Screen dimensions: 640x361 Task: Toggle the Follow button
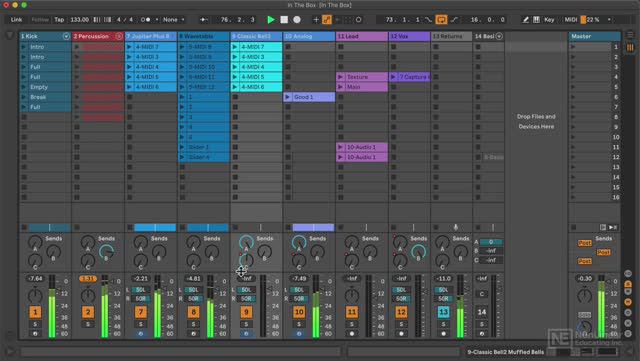click(x=40, y=20)
